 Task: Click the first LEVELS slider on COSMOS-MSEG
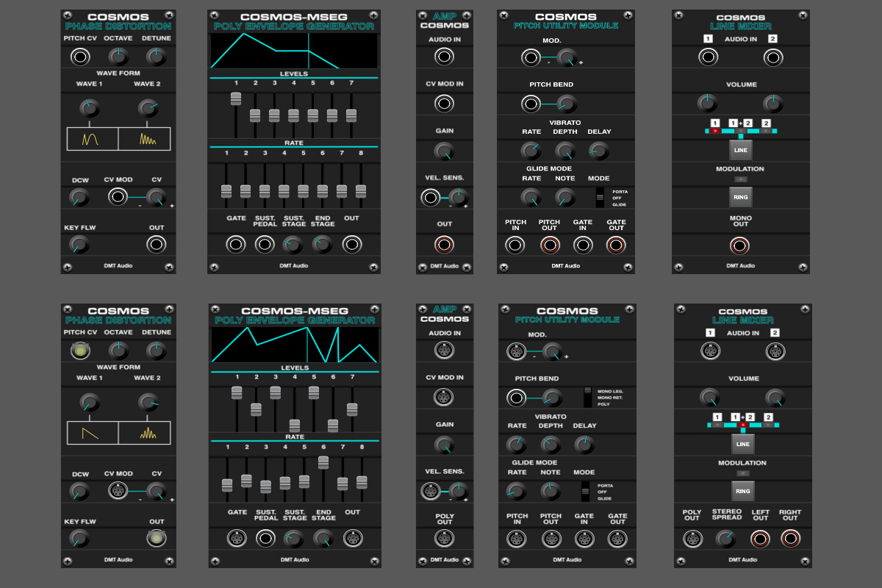pyautogui.click(x=236, y=99)
